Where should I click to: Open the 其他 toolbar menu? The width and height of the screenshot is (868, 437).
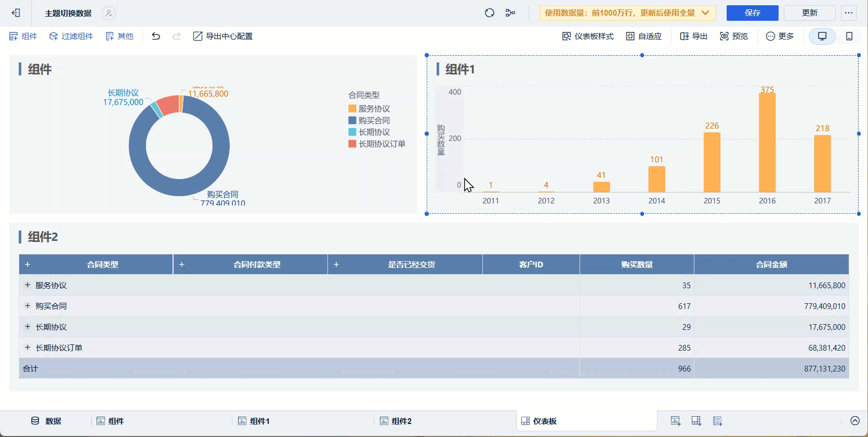[120, 36]
